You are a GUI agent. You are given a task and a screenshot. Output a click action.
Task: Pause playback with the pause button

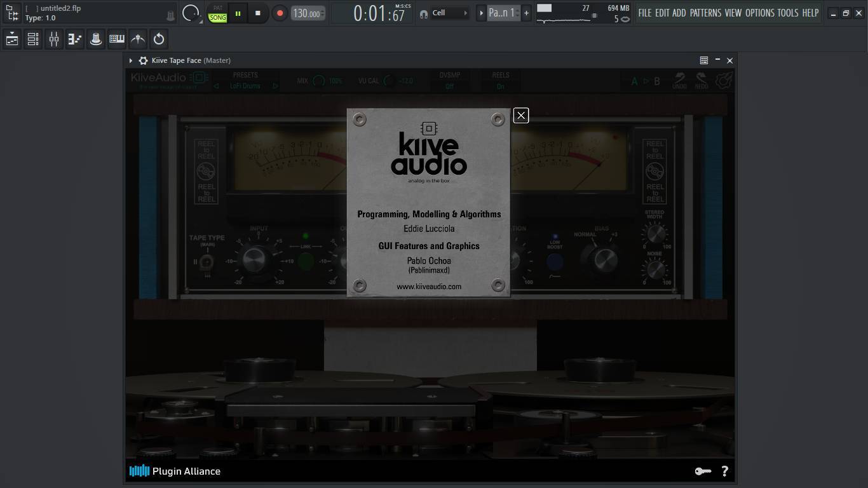(x=238, y=13)
